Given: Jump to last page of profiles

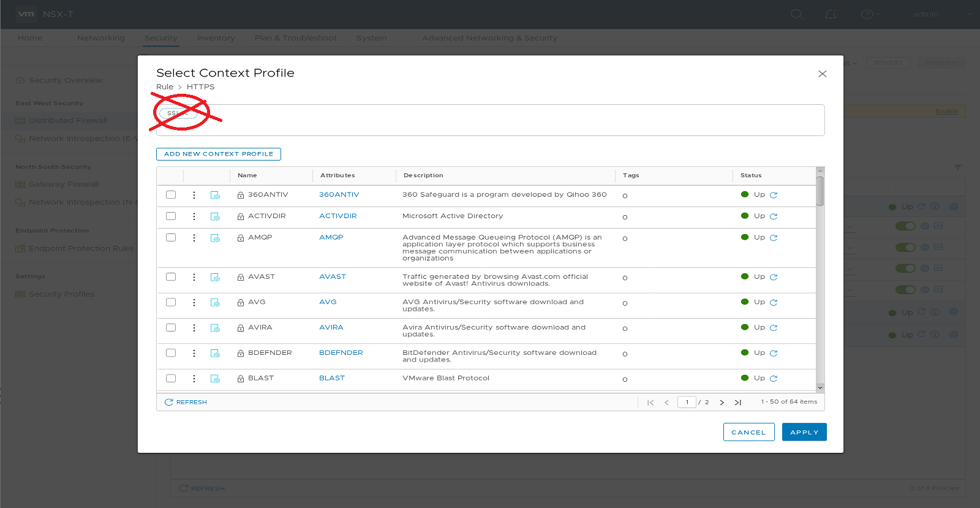Looking at the screenshot, I should coord(738,403).
